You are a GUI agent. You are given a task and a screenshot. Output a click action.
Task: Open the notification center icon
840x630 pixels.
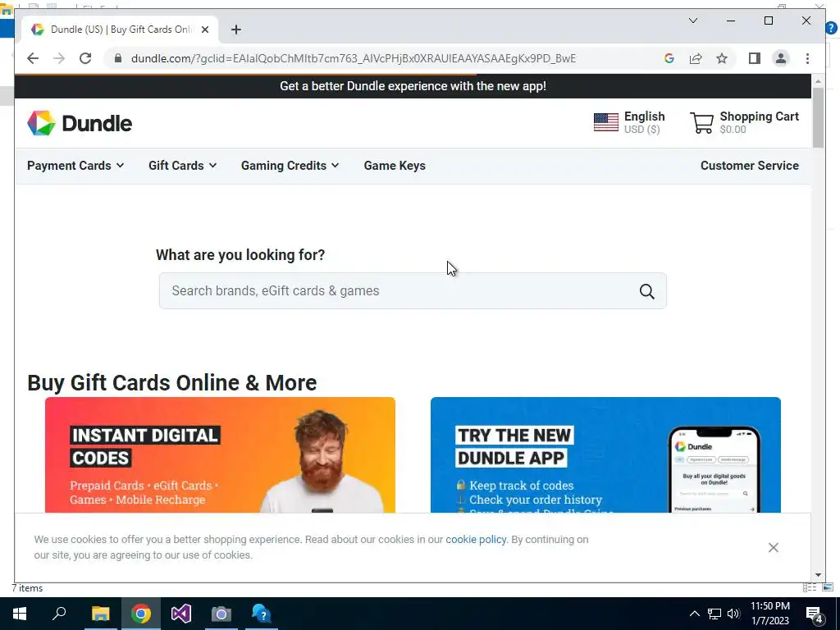point(815,615)
